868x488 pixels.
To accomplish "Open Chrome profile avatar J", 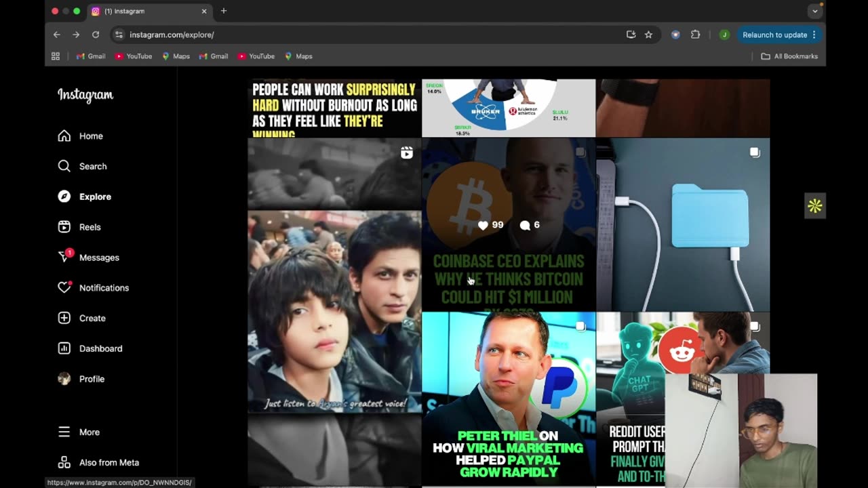I will [724, 35].
